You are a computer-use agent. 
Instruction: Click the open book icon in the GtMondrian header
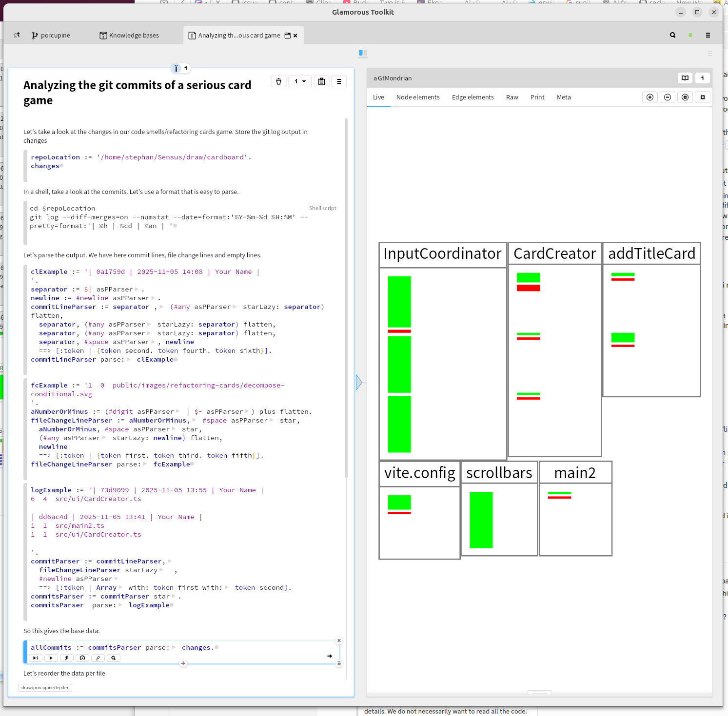click(685, 78)
